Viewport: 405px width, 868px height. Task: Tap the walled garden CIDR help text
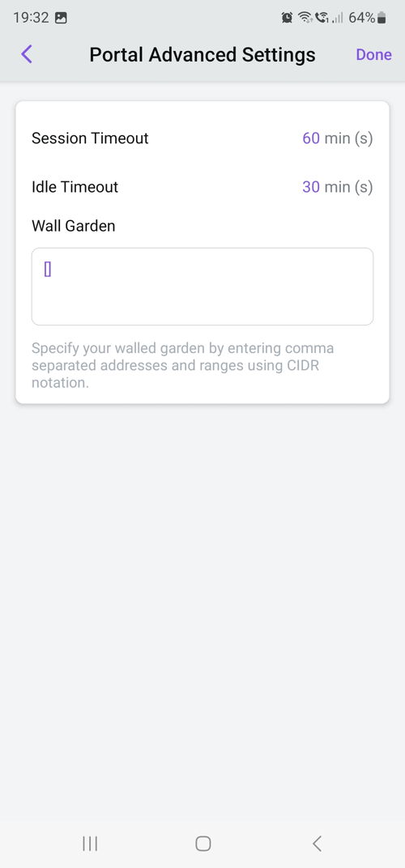[183, 365]
